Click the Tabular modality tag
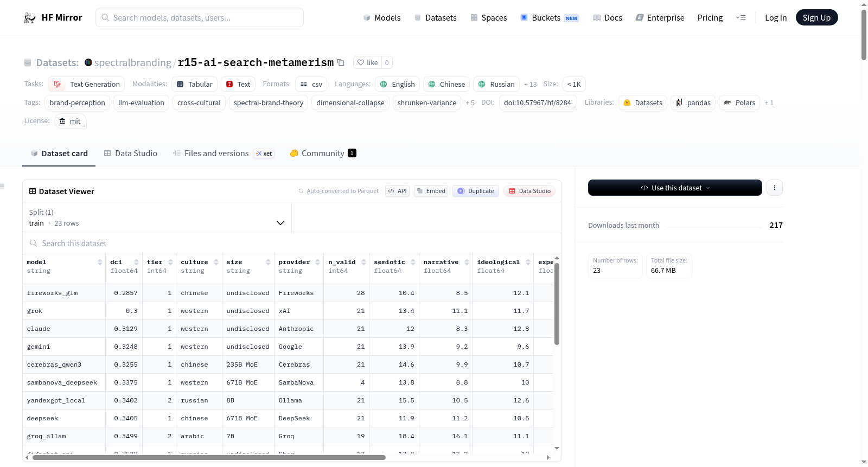Screen dimensions: 868x467 (x=195, y=84)
